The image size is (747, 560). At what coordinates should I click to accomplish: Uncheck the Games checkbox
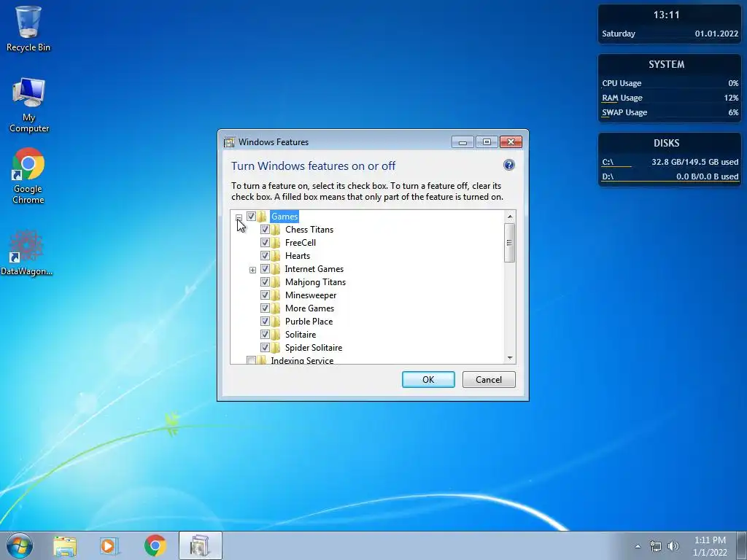point(251,216)
